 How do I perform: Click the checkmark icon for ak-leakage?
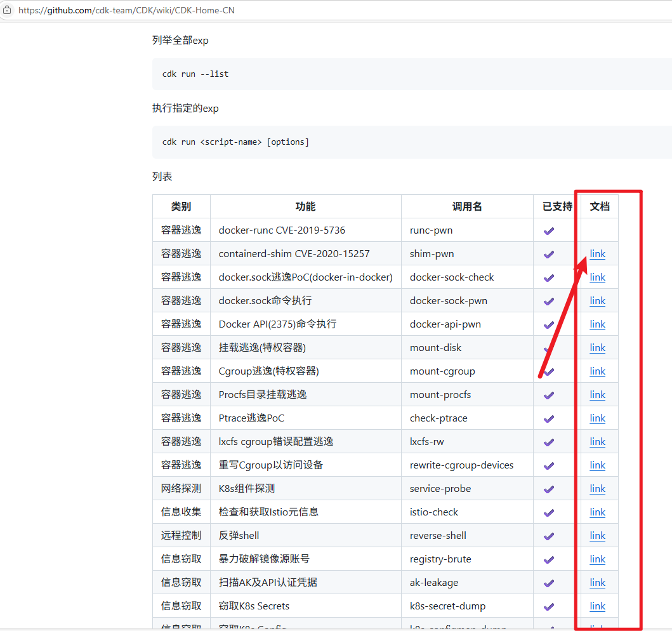coord(549,583)
